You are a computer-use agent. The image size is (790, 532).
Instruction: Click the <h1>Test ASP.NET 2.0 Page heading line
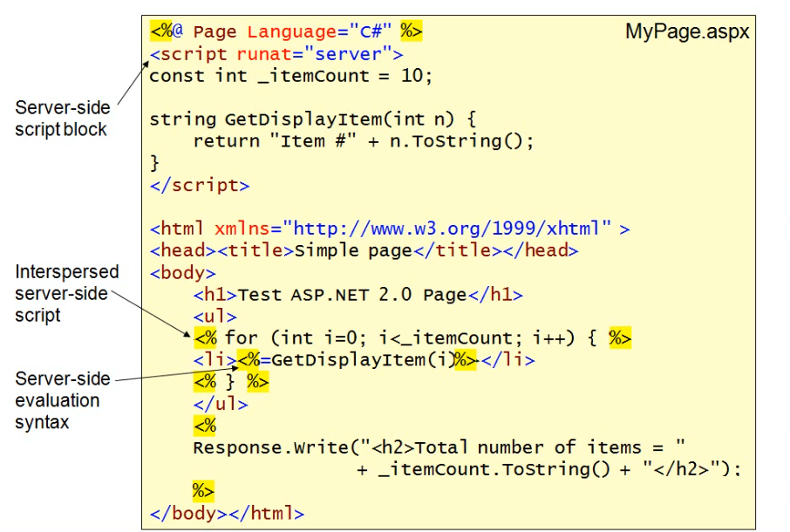358,294
